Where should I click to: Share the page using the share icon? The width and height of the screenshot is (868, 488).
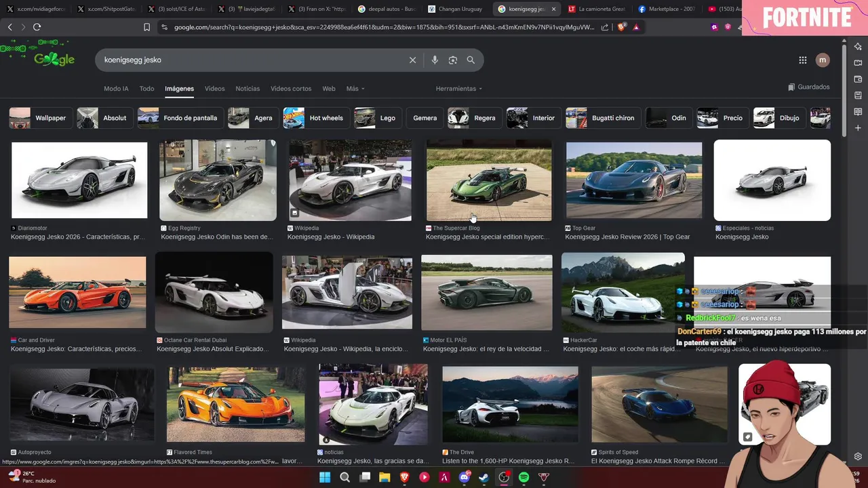[x=605, y=27]
